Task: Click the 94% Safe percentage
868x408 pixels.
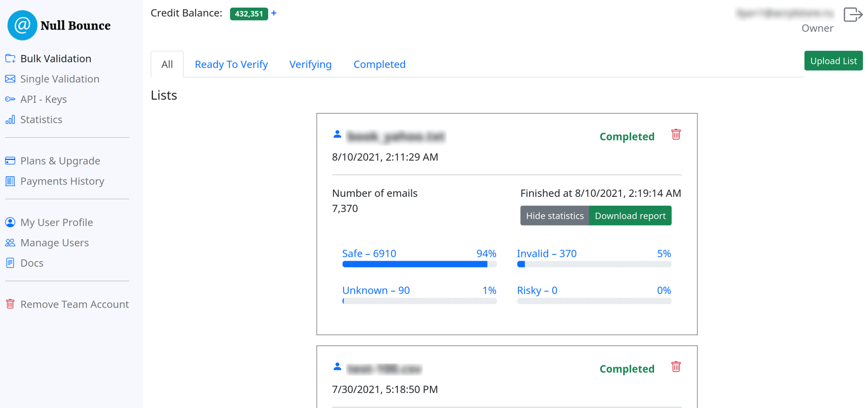Action: [486, 253]
